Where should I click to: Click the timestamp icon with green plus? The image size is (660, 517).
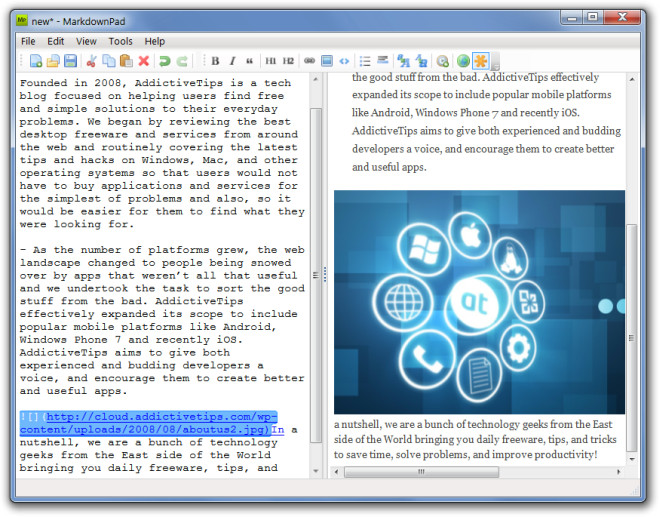(x=442, y=61)
